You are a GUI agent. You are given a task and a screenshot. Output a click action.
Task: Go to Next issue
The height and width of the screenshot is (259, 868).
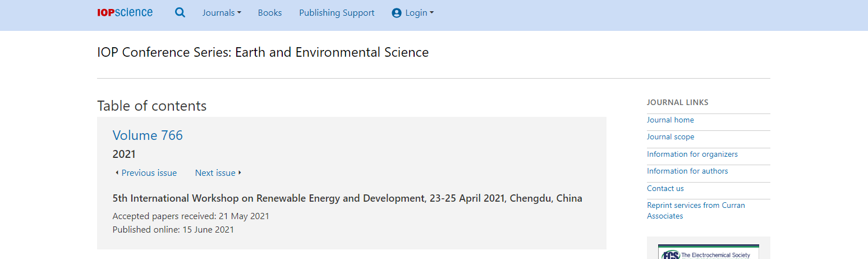coord(215,173)
